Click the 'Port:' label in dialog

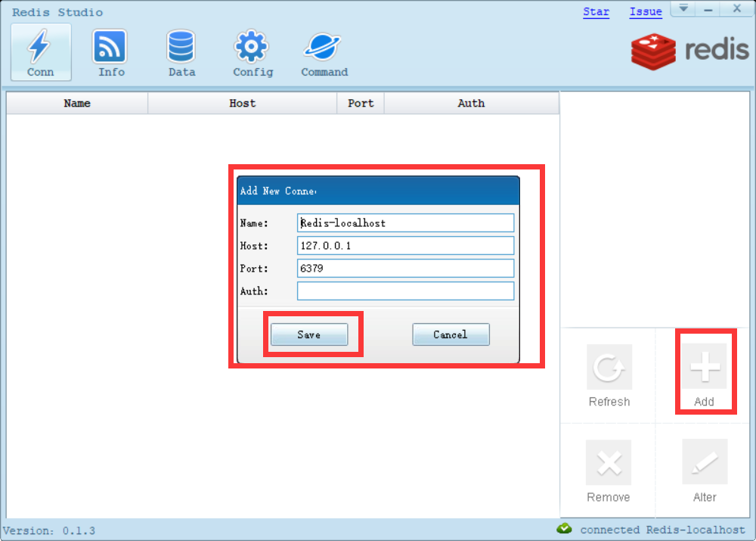254,269
